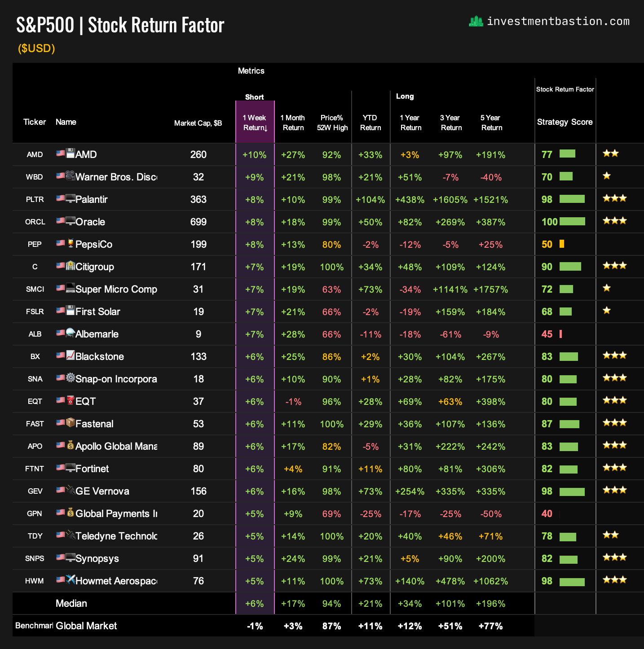
Task: Click the package icon beside Fastenal
Action: [x=70, y=423]
